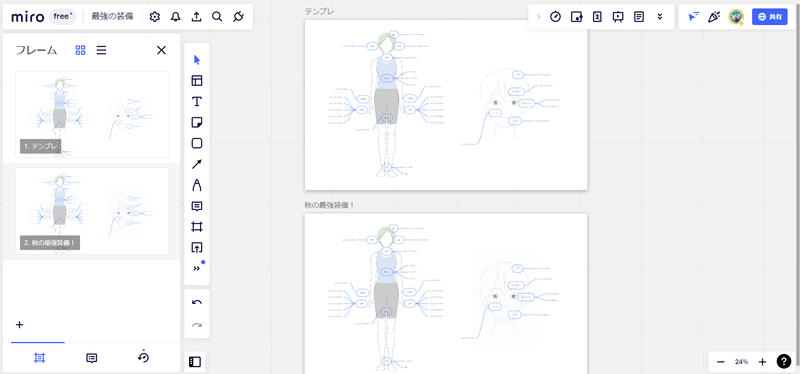This screenshot has width=800, height=374.
Task: Select the Connection line arrow tool
Action: [197, 164]
